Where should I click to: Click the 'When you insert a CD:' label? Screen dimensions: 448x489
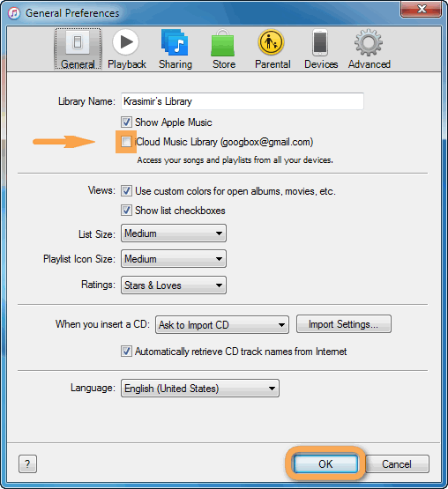pyautogui.click(x=102, y=324)
